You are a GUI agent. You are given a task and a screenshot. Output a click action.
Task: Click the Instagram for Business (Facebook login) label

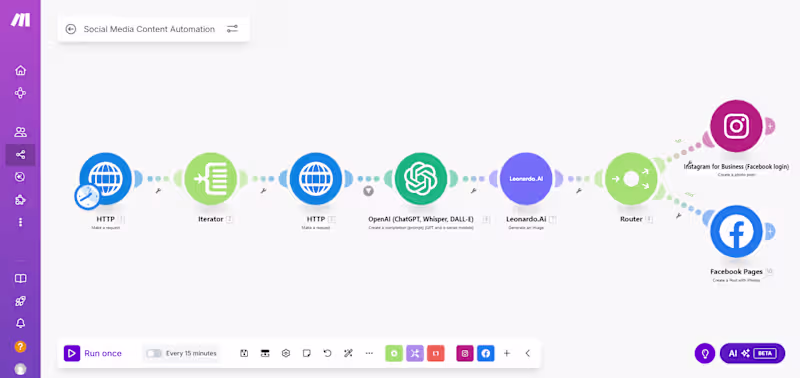pyautogui.click(x=736, y=166)
